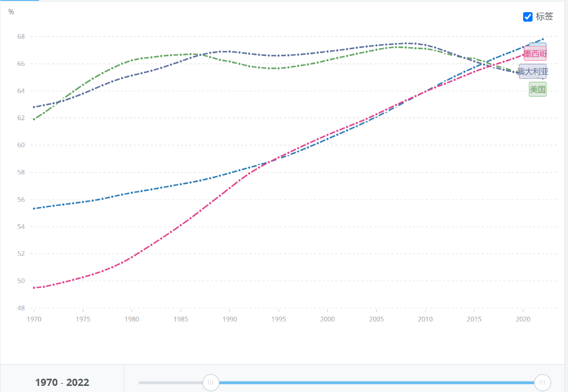The width and height of the screenshot is (568, 392).
Task: Click the 1980 x-axis tick label
Action: click(x=132, y=319)
